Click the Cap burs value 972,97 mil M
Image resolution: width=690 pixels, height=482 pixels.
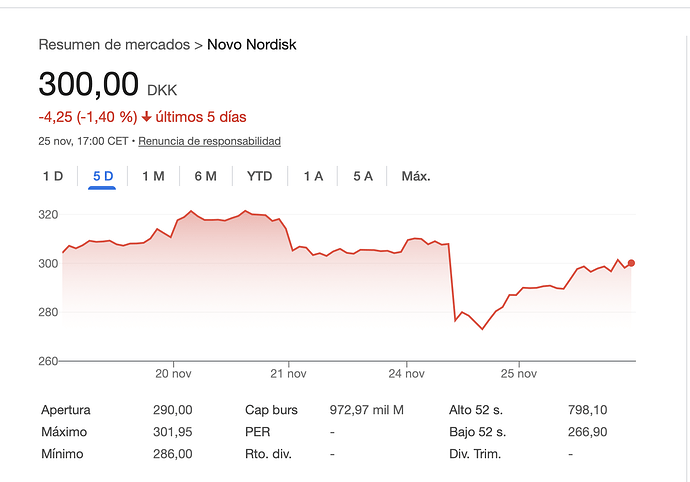[366, 410]
